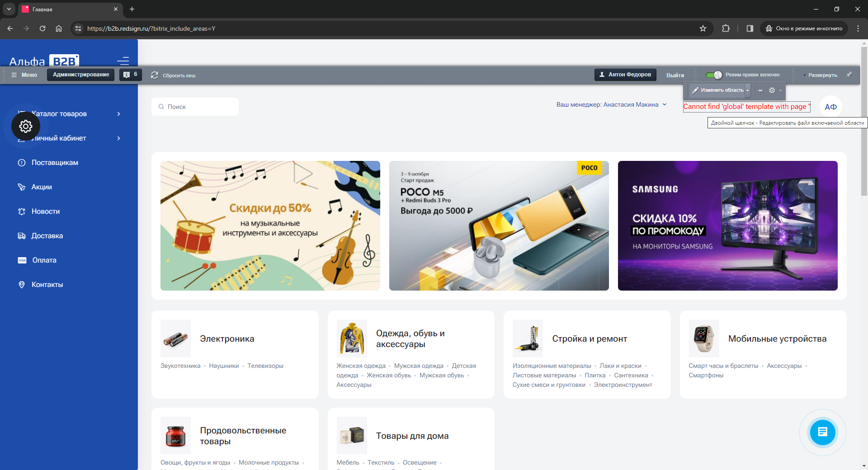Viewport: 868px width, 470px height.
Task: Click the Мобильные устройства watch image
Action: tap(704, 338)
